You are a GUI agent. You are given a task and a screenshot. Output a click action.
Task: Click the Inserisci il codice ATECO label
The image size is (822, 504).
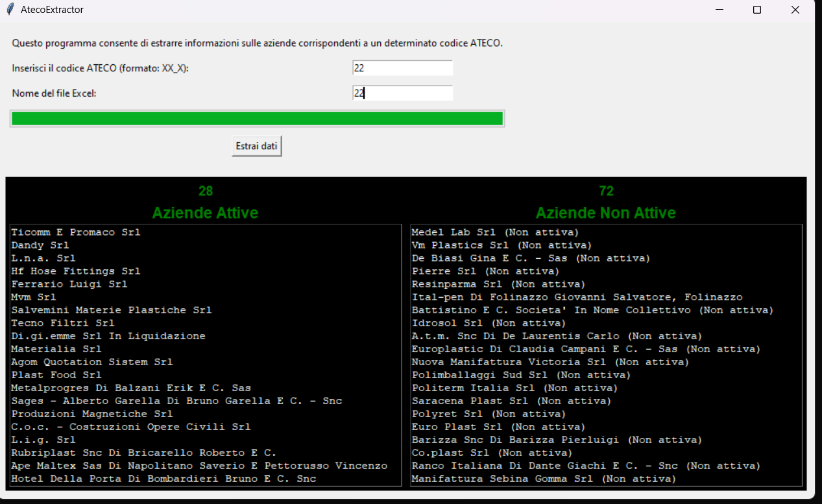pos(101,68)
